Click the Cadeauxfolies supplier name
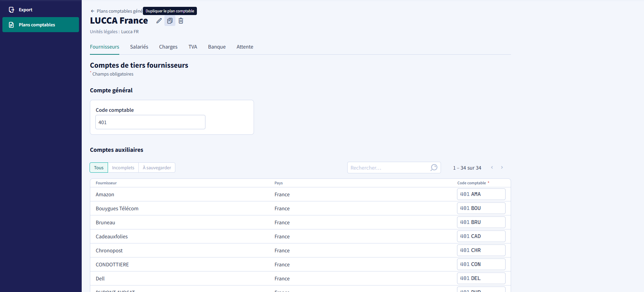 112,237
